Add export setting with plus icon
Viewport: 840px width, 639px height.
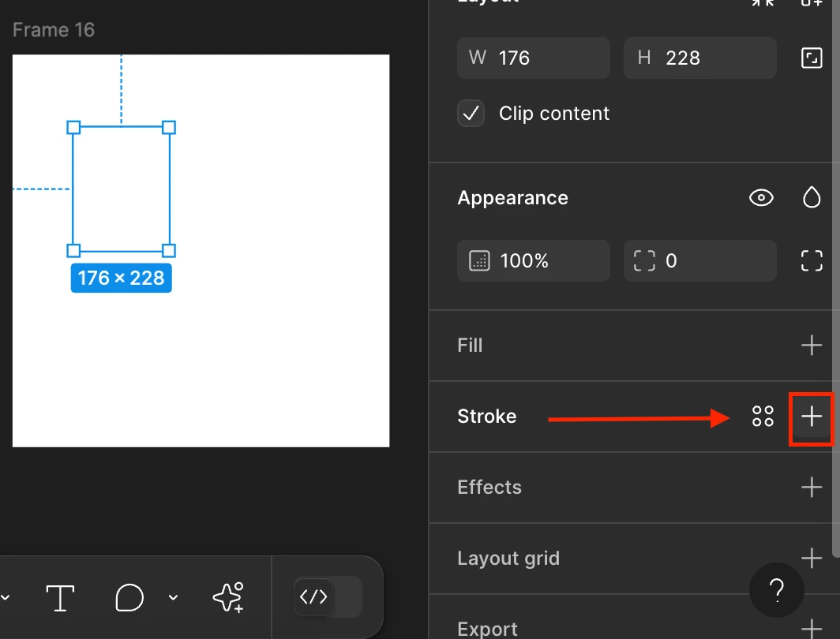(x=811, y=628)
